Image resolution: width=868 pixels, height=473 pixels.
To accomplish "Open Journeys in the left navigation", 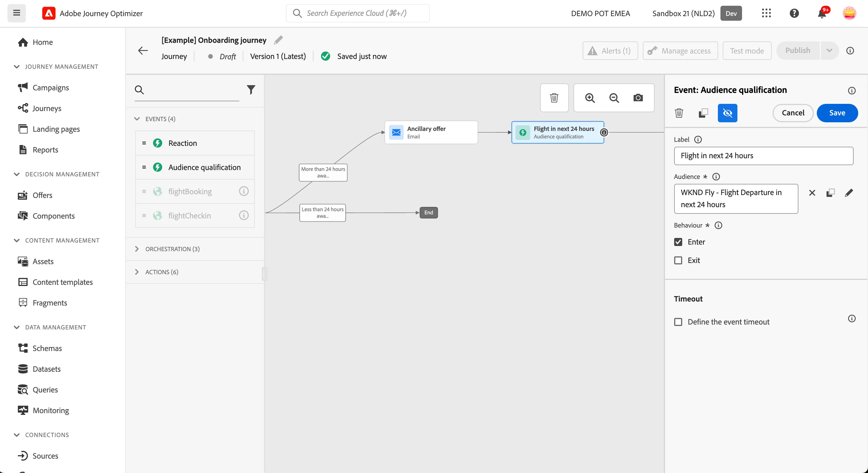I will click(x=47, y=108).
